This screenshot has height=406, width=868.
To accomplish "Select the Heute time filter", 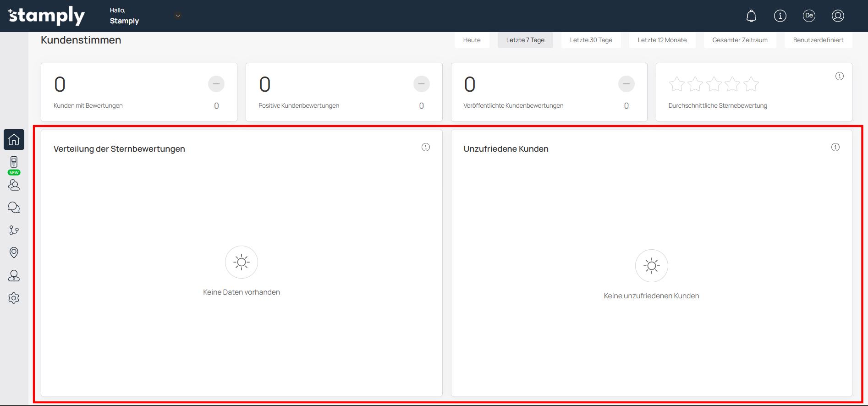I will click(x=472, y=40).
